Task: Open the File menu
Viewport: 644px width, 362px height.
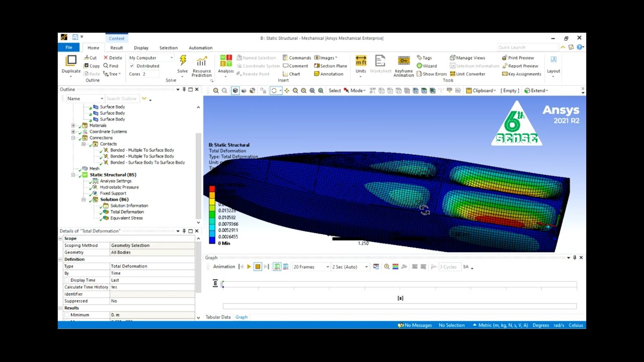Action: pos(69,48)
